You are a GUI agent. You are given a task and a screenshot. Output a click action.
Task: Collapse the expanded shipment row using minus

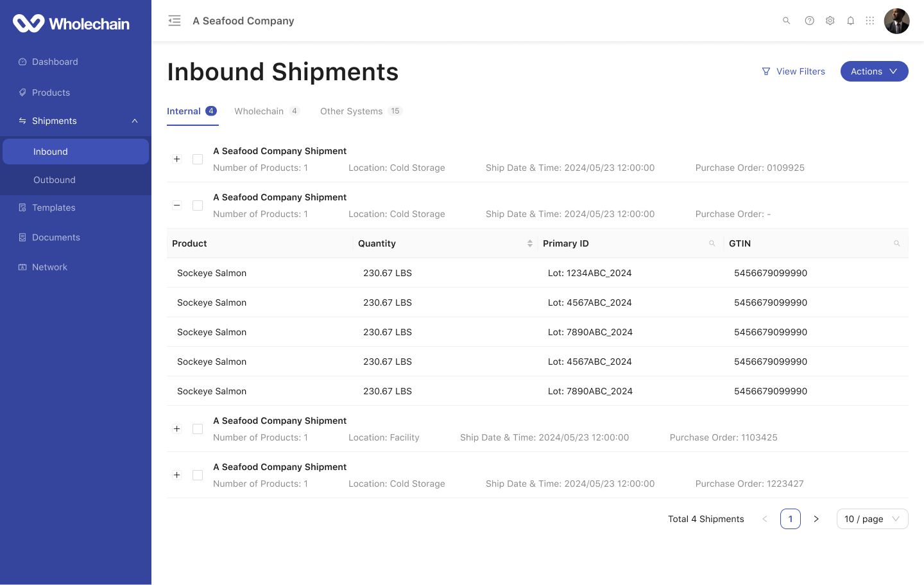pyautogui.click(x=177, y=205)
